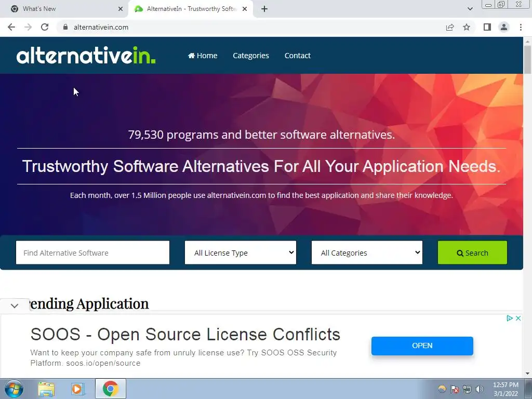Open Windows Media Player from taskbar
The height and width of the screenshot is (399, 532).
click(77, 389)
